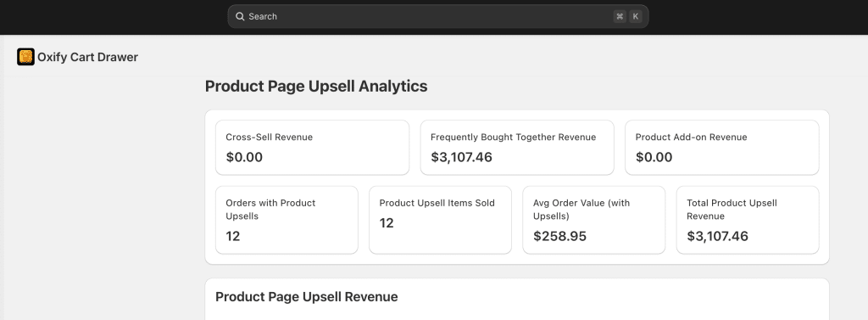Select the Product Add-on Revenue $0.00 value
This screenshot has width=868, height=320.
[x=654, y=157]
